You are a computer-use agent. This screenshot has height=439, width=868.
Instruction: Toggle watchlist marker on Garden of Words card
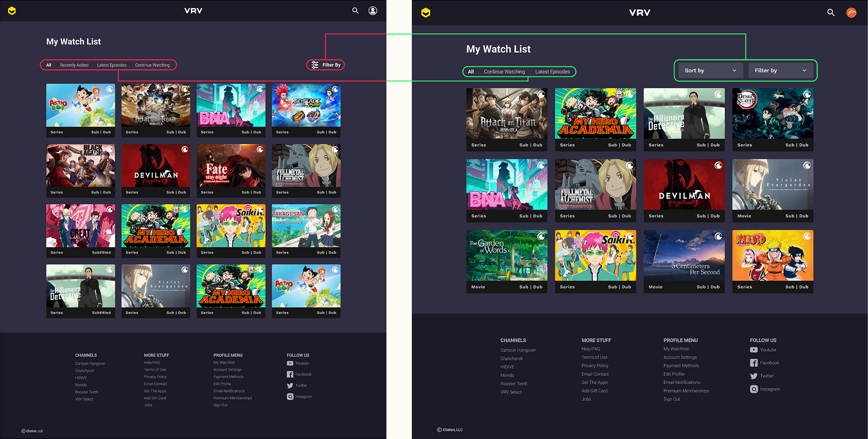coord(541,237)
